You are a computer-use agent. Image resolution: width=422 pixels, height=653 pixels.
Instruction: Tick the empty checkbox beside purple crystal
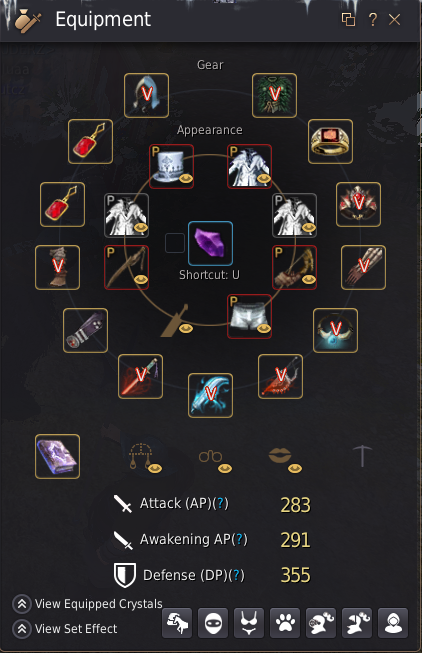pos(175,243)
